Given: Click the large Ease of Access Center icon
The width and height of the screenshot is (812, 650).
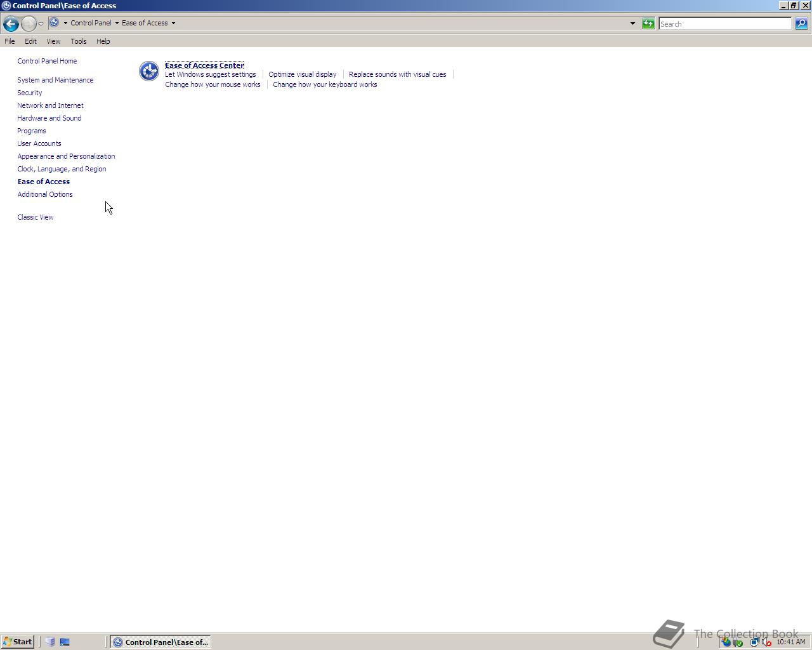Looking at the screenshot, I should pos(149,71).
